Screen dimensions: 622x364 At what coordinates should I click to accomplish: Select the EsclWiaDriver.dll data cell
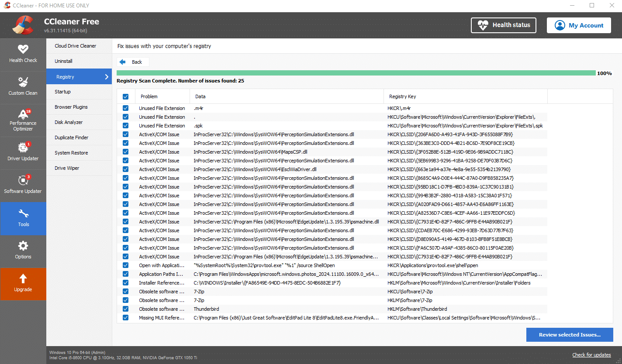point(255,169)
